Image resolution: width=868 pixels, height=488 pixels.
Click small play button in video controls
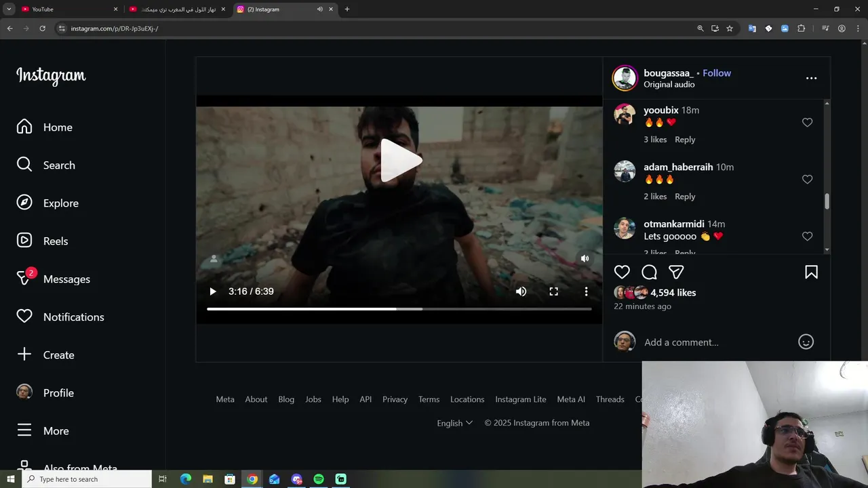click(x=213, y=291)
